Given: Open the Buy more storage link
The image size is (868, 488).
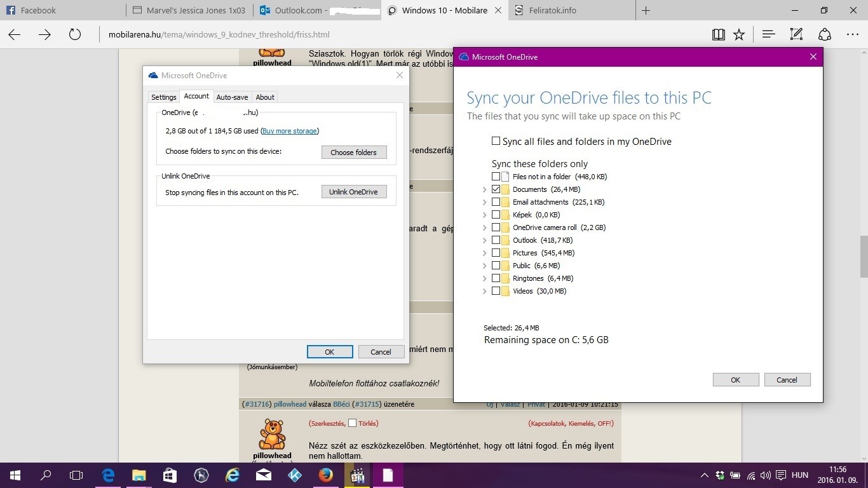Looking at the screenshot, I should click(289, 131).
